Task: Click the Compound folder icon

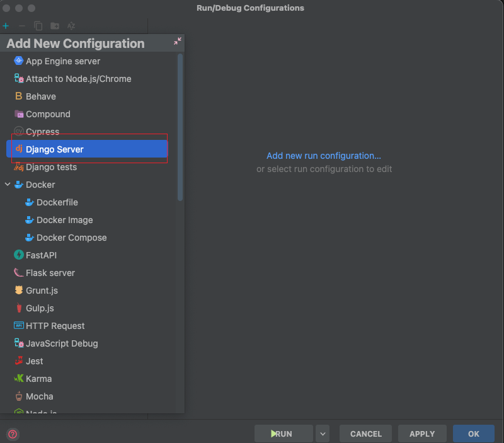Action: [19, 114]
